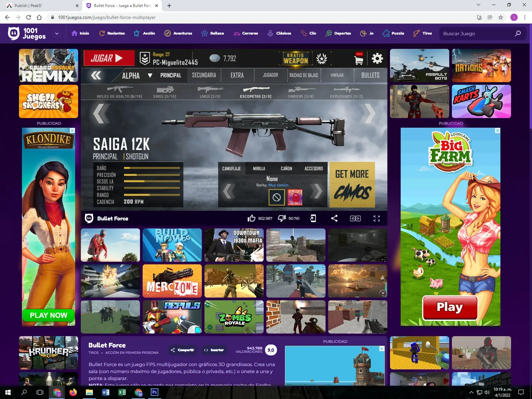Select the MIRILLA attachment tab

point(259,169)
